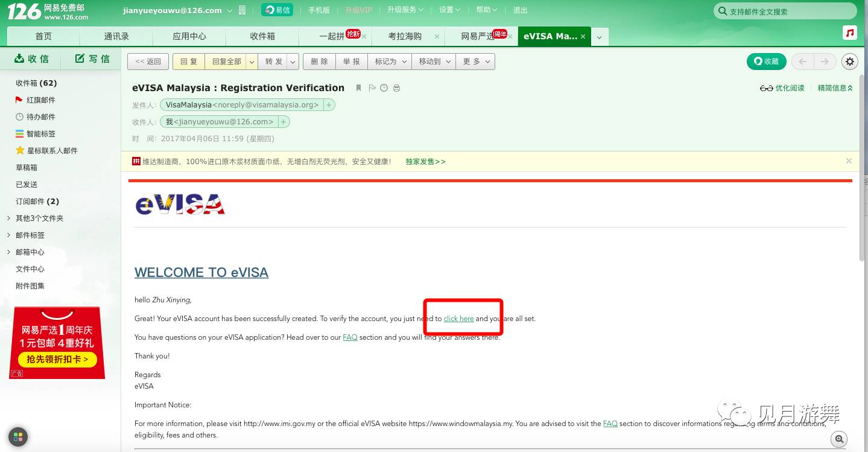Viewport: 868px width, 452px height.
Task: Collapse header with 精简信息
Action: pyautogui.click(x=835, y=88)
